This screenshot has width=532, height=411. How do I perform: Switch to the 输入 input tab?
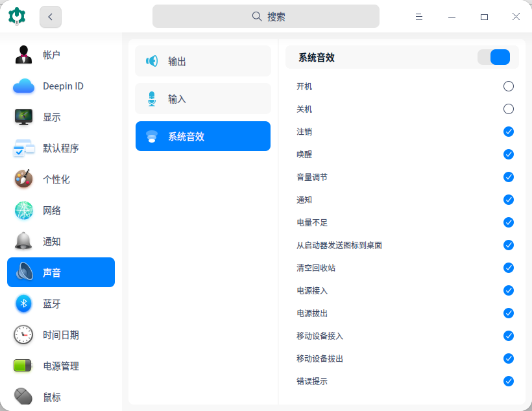(x=203, y=99)
